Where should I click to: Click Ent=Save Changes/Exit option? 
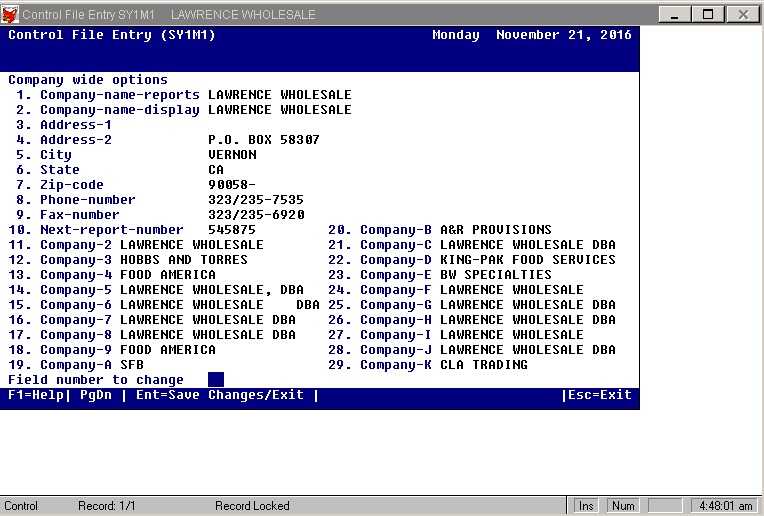220,395
